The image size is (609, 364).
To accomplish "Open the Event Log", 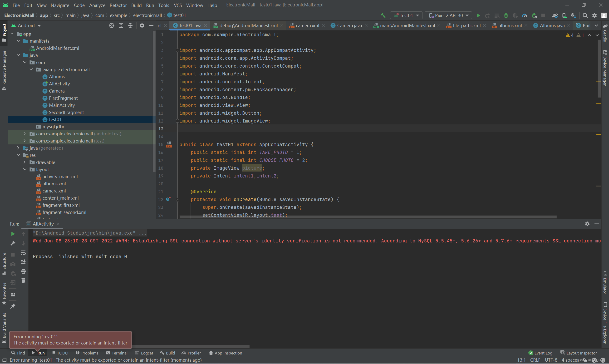I will tap(540, 353).
